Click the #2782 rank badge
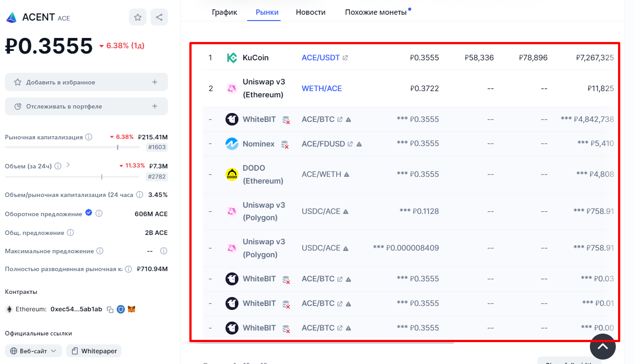The image size is (635, 364). pos(157,176)
